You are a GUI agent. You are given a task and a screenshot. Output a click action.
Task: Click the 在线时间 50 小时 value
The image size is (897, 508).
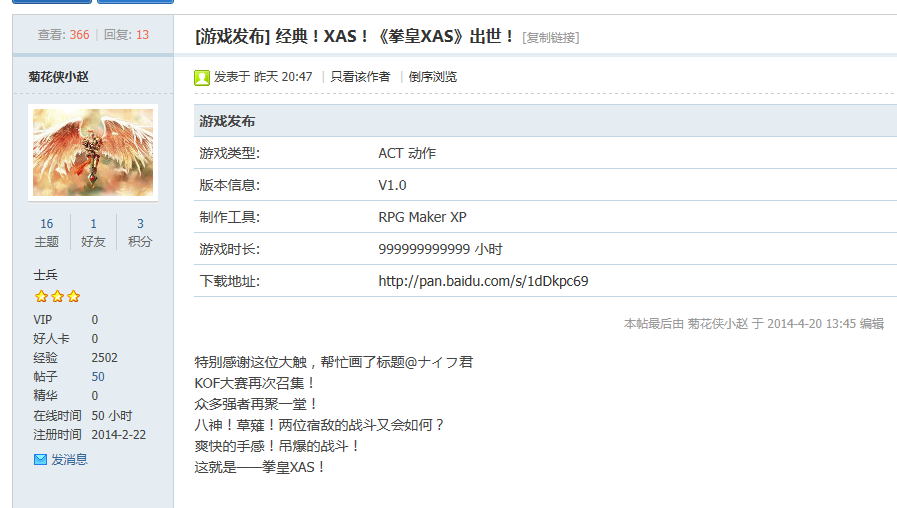pyautogui.click(x=112, y=415)
